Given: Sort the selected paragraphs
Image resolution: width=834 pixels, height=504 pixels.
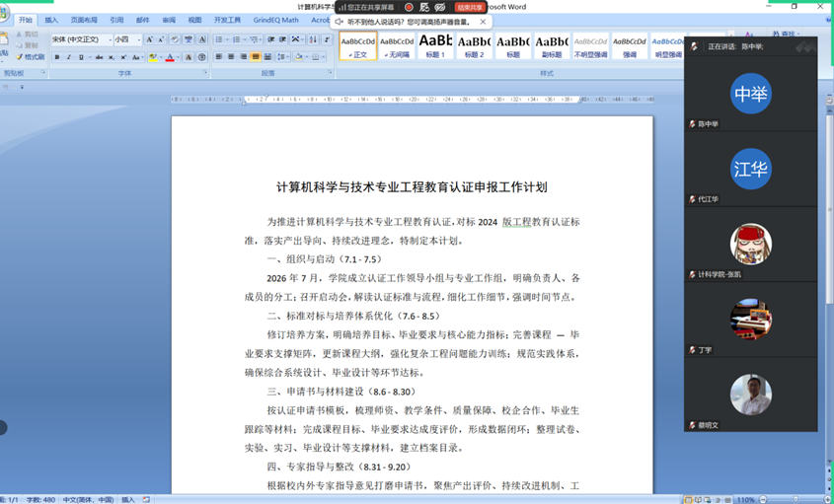Looking at the screenshot, I should [313, 39].
